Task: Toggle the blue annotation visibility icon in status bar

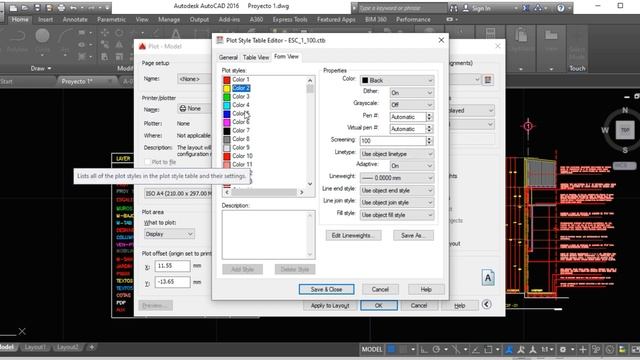Action: pyautogui.click(x=509, y=349)
